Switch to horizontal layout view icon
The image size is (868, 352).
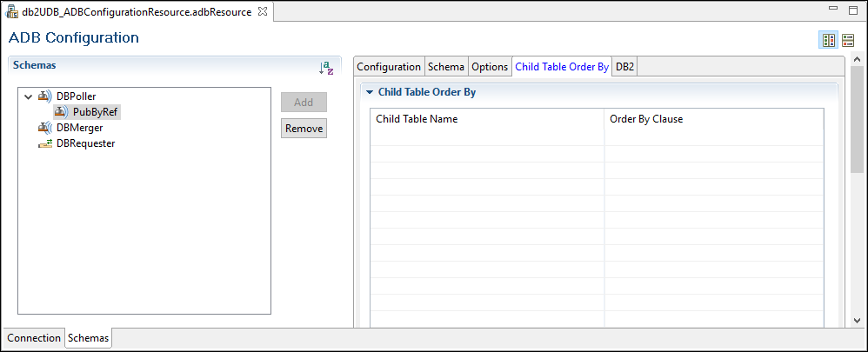point(848,40)
